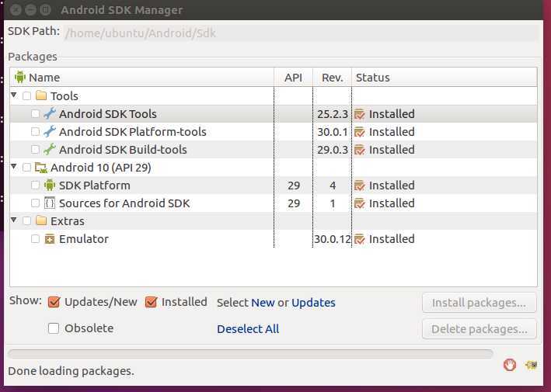Click the Delete packages button
The image size is (551, 392).
480,329
